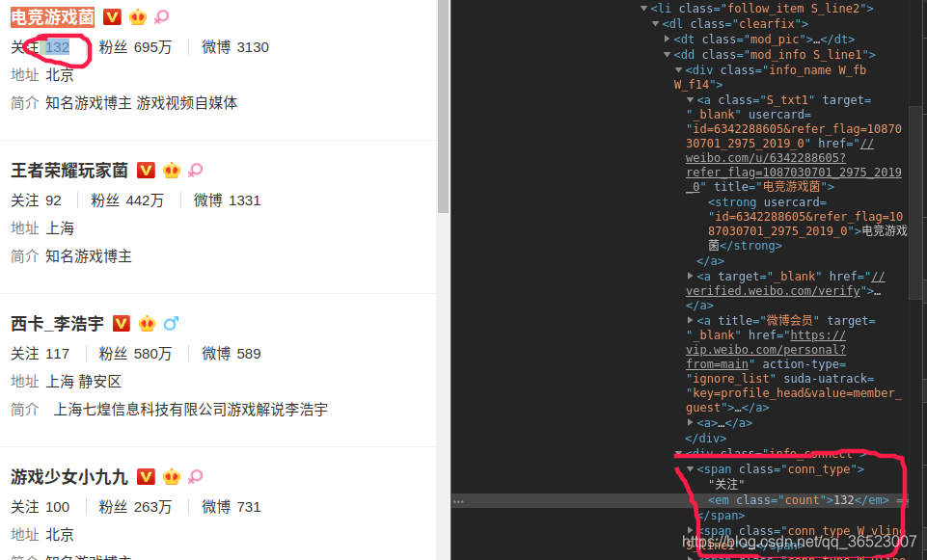This screenshot has width=927, height=560.
Task: Click the fans count 580万
Action: pos(152,354)
